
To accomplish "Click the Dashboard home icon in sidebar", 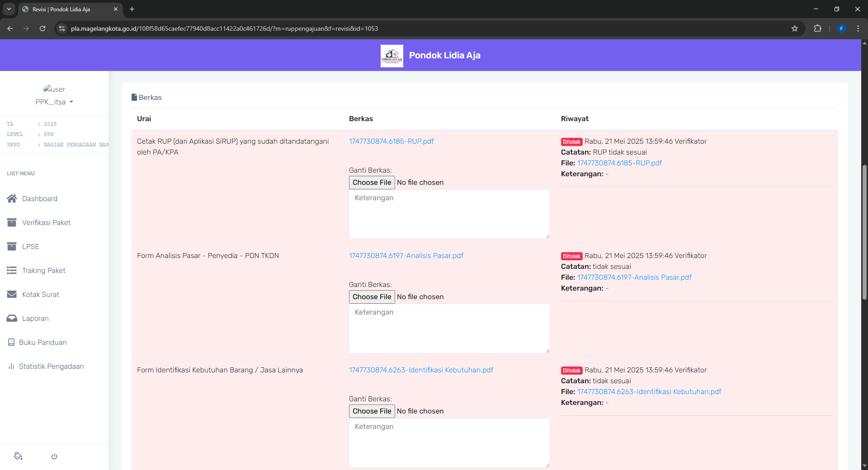I will coord(12,198).
